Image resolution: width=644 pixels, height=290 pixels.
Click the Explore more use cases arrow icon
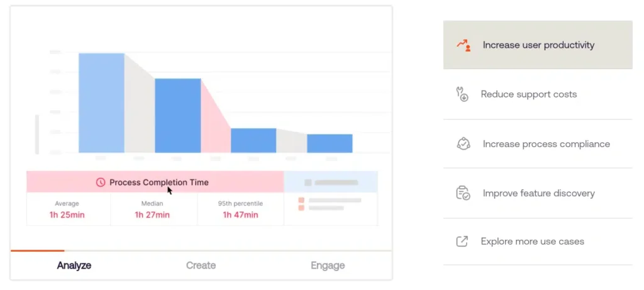462,242
